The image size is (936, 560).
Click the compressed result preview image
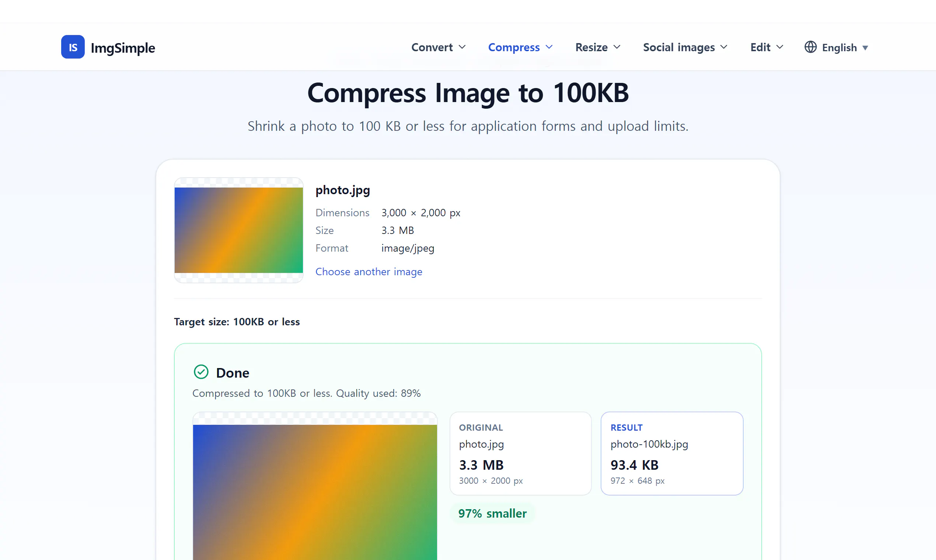315,486
